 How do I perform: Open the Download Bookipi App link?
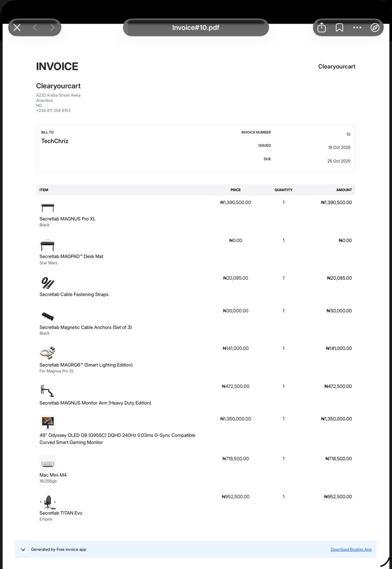[x=351, y=550]
